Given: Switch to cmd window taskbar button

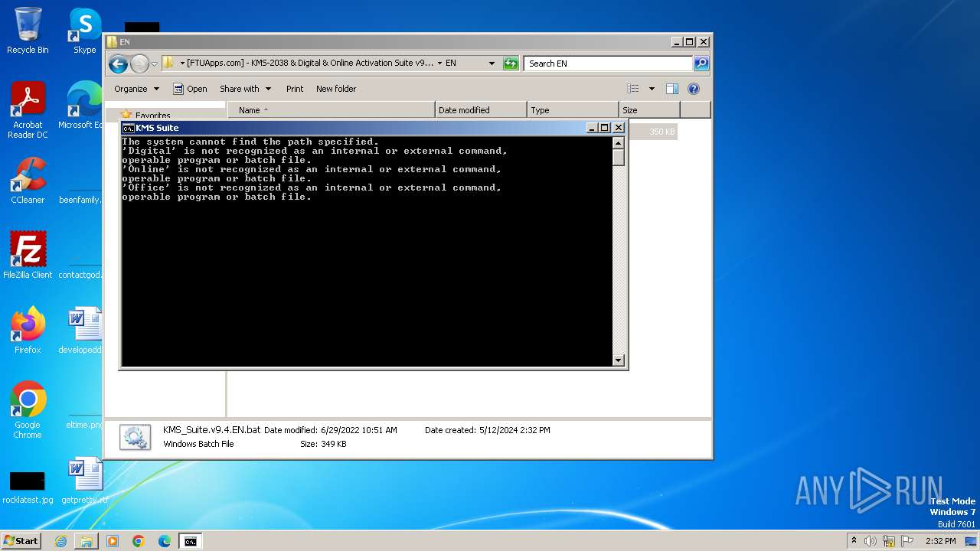Looking at the screenshot, I should point(191,541).
